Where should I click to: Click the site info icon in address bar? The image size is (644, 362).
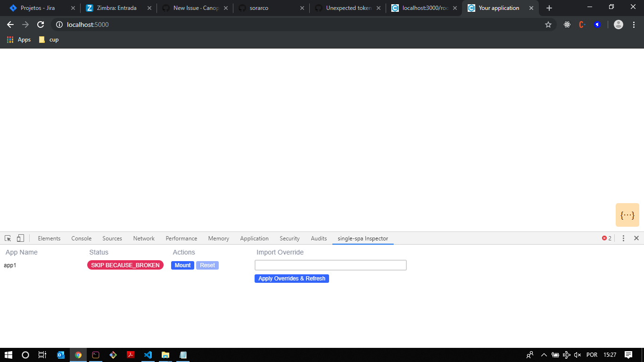point(59,25)
